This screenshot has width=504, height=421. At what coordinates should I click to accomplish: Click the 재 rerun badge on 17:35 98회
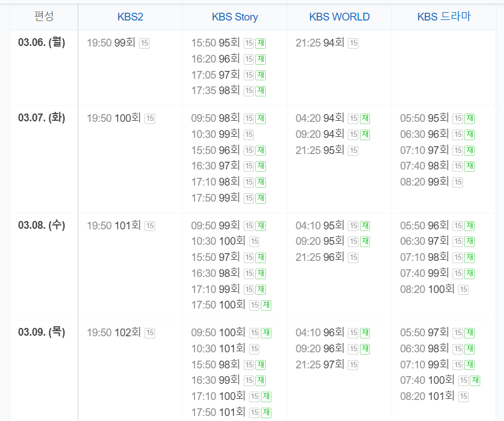coord(261,91)
